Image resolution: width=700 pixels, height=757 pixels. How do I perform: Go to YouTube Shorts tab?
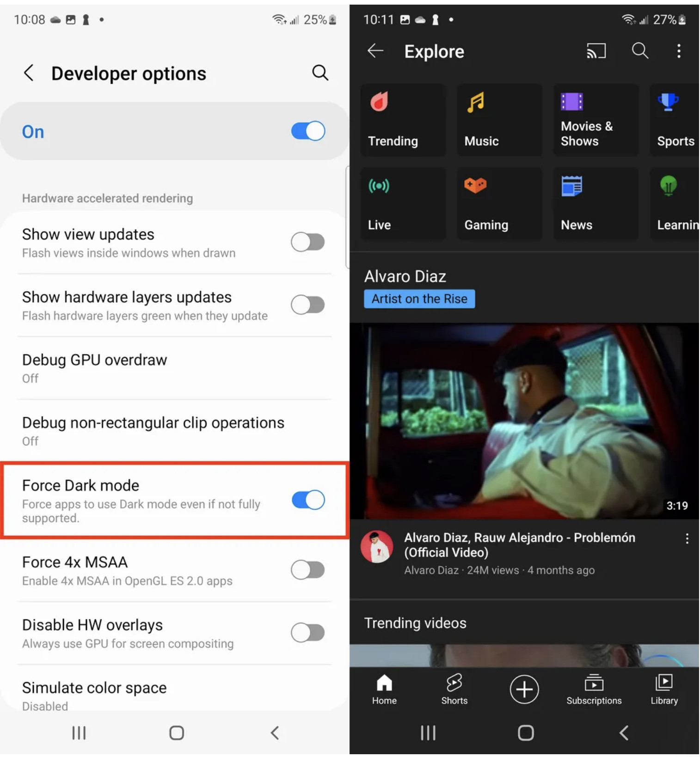coord(454,690)
